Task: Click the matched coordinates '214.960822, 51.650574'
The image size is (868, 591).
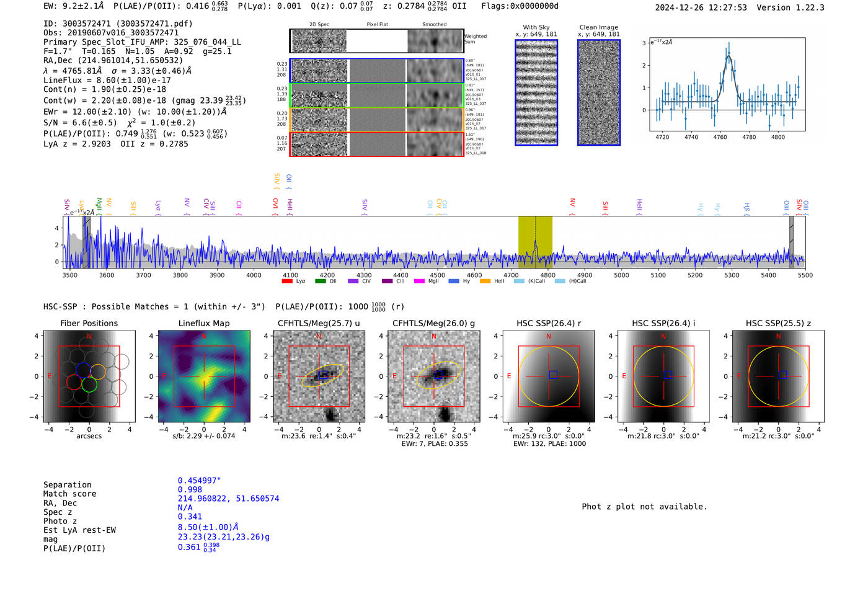Action: [228, 499]
